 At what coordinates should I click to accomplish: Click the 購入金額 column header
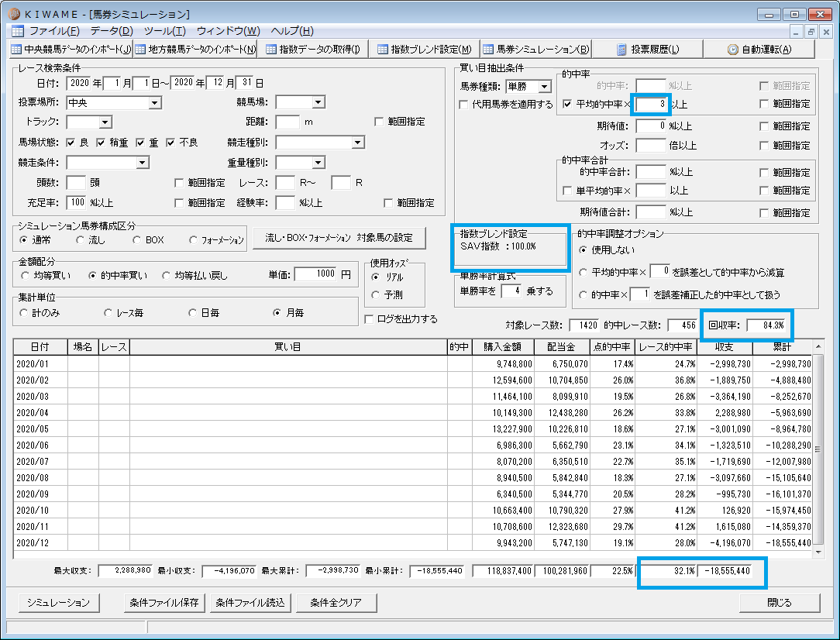502,347
